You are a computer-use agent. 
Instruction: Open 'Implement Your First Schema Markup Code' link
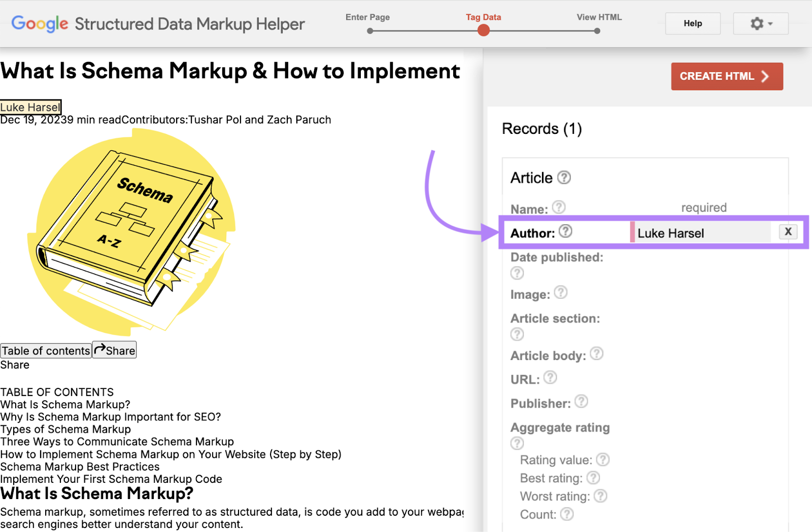[111, 479]
